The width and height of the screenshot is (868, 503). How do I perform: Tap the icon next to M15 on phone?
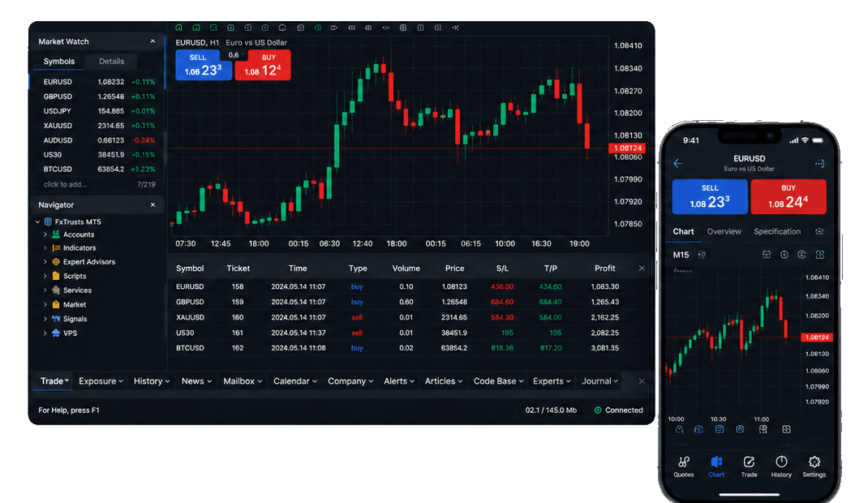coord(702,255)
